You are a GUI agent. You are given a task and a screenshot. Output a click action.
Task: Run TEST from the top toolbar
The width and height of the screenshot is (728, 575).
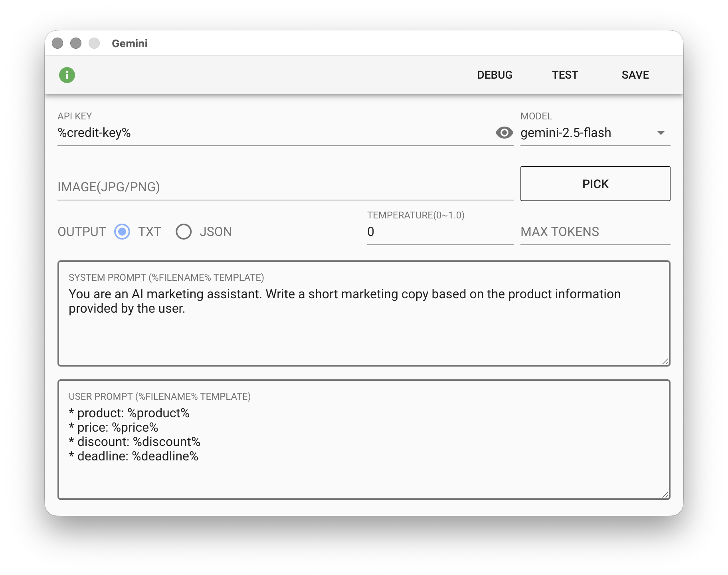coord(565,75)
